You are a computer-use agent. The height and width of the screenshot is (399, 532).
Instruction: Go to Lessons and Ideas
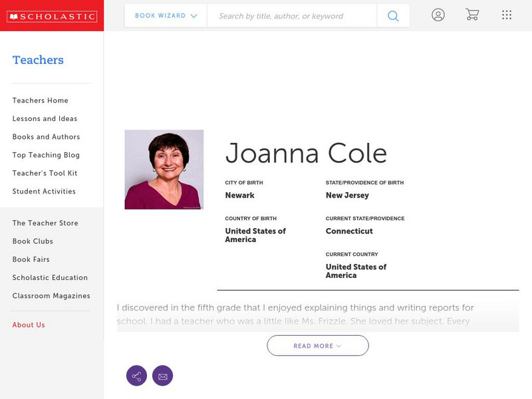(44, 118)
